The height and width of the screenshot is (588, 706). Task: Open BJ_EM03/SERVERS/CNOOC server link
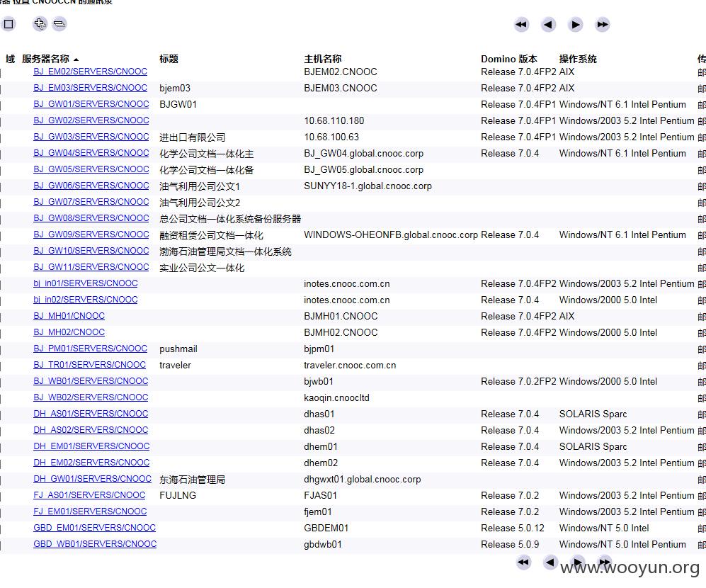click(90, 87)
